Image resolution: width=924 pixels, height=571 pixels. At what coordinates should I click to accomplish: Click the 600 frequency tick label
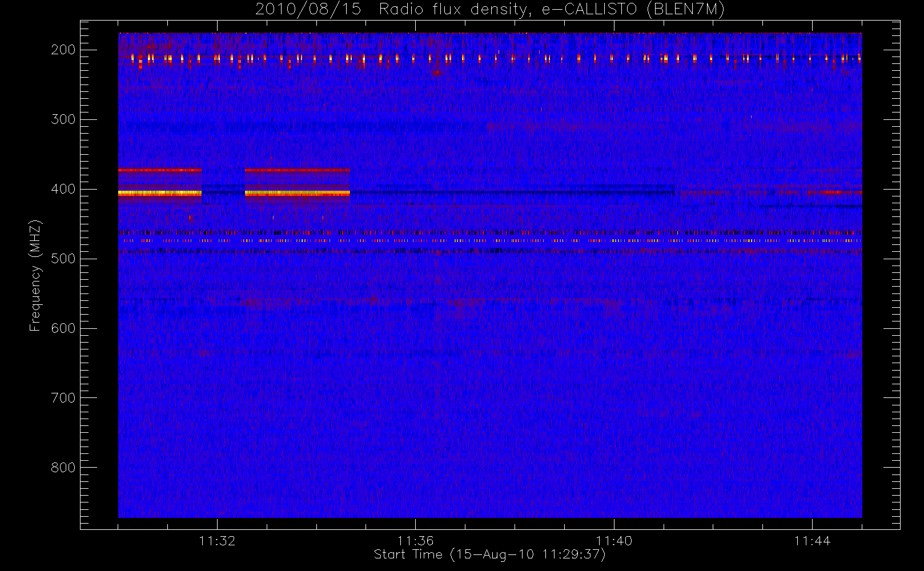point(63,328)
